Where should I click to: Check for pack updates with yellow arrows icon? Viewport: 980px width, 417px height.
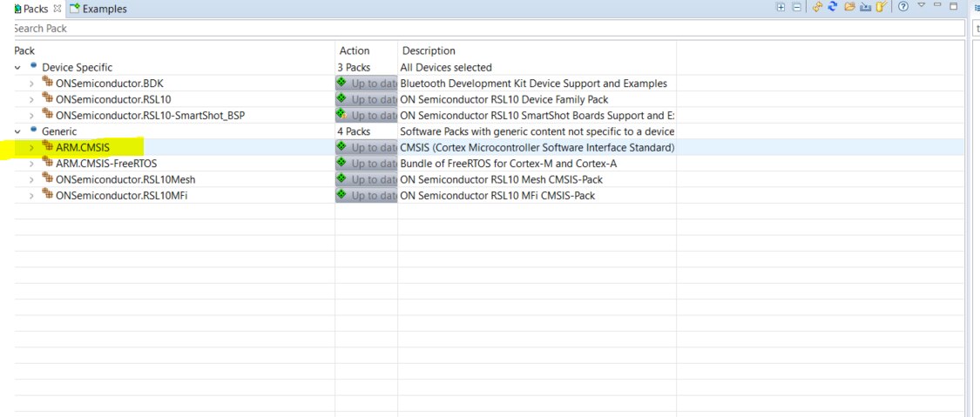click(817, 7)
